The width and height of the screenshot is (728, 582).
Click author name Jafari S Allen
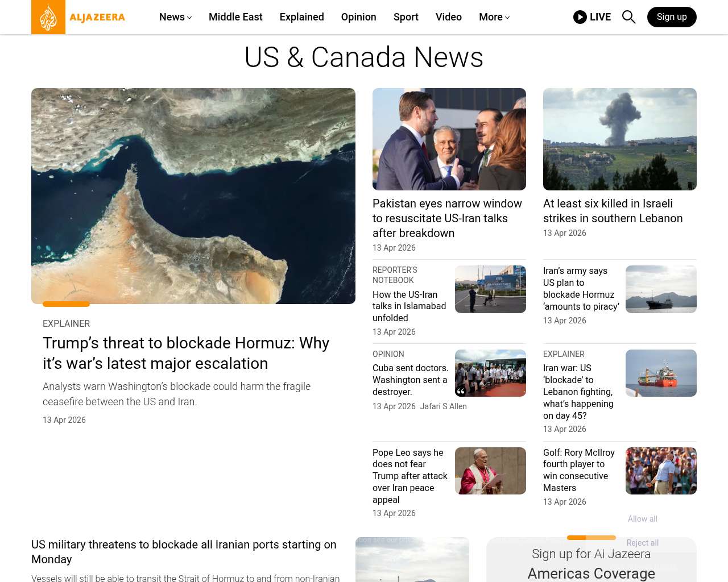click(443, 406)
